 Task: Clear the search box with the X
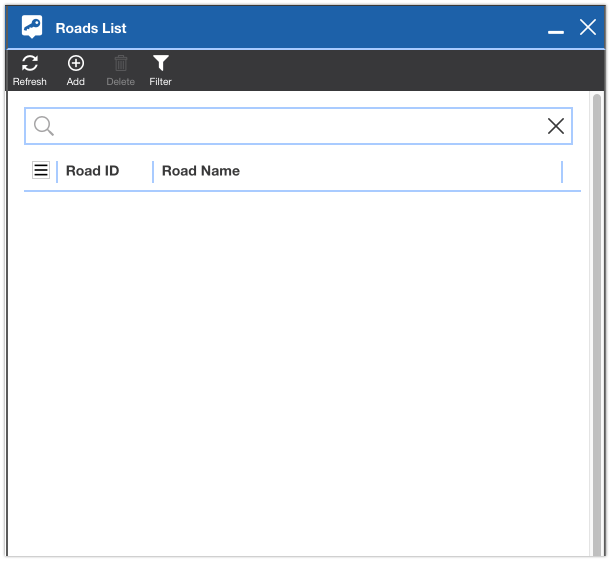click(556, 126)
